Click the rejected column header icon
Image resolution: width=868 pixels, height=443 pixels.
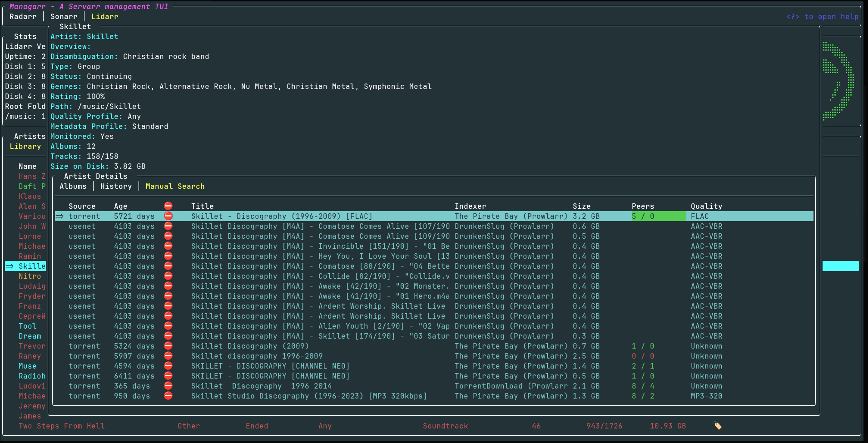tap(168, 206)
